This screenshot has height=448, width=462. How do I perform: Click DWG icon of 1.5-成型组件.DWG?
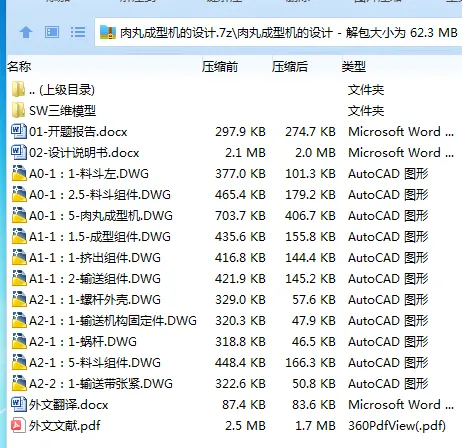pyautogui.click(x=19, y=236)
